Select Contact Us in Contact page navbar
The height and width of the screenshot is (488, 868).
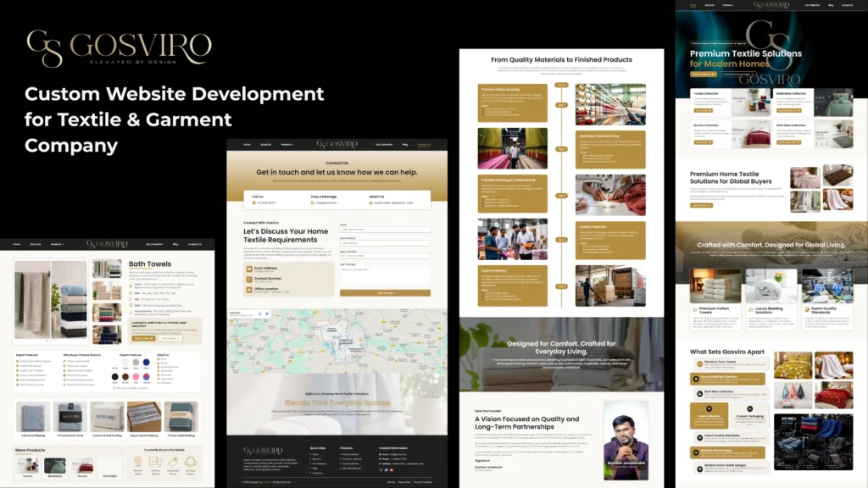tap(424, 144)
